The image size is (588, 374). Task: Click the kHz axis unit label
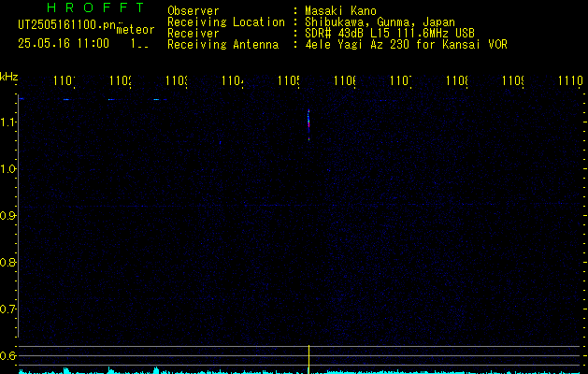[9, 77]
